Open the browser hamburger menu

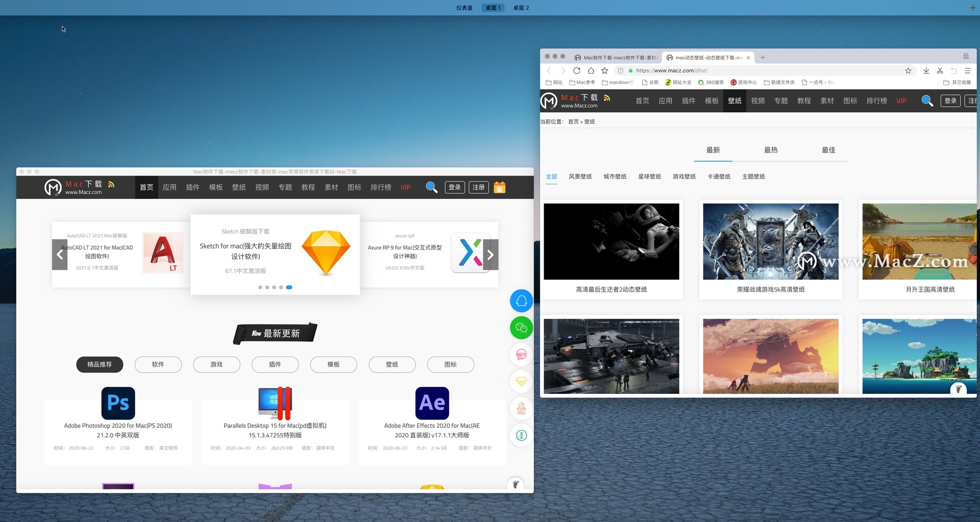click(x=967, y=70)
